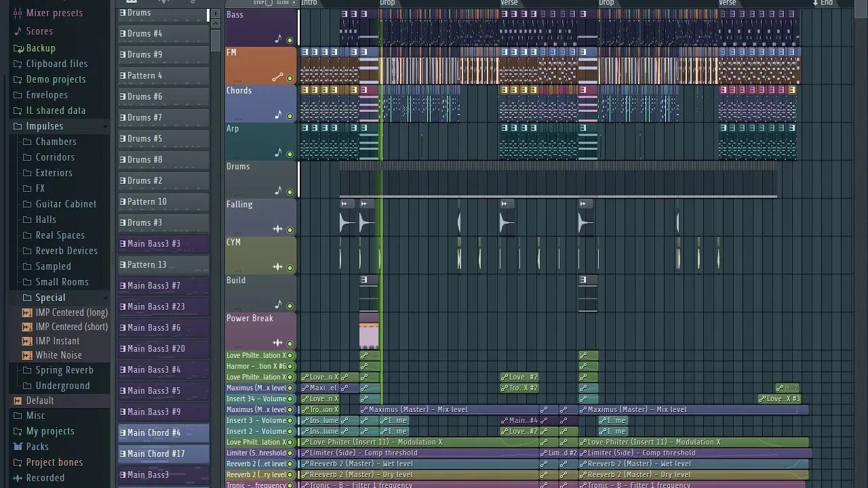Click the IMP Instant sample file icon
Image resolution: width=868 pixels, height=488 pixels.
tap(27, 341)
